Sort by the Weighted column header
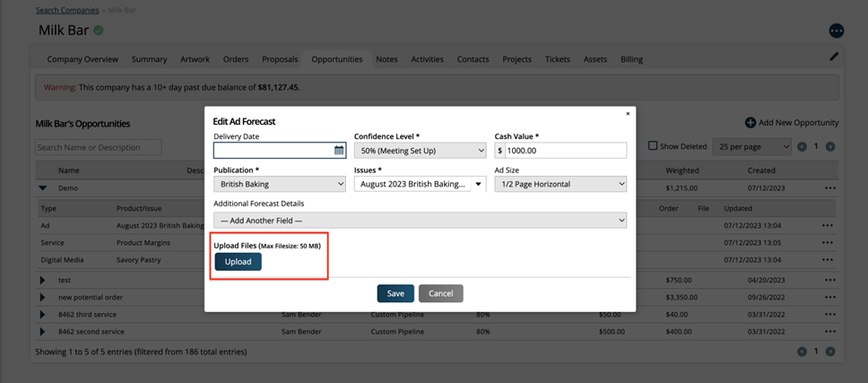The height and width of the screenshot is (383, 868). pyautogui.click(x=682, y=170)
